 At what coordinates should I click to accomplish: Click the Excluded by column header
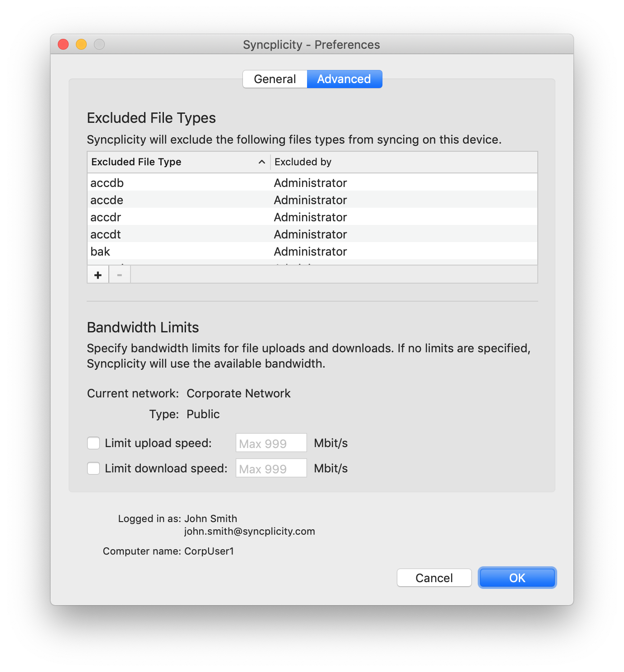pyautogui.click(x=404, y=162)
